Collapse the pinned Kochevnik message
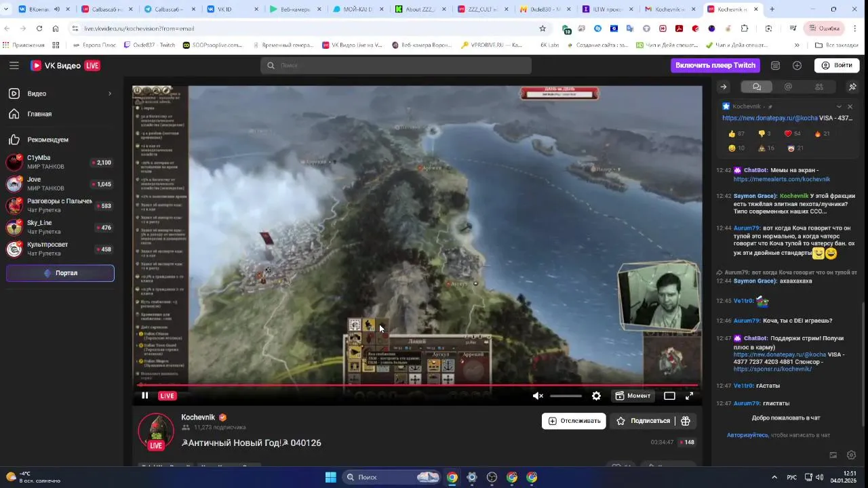 pyautogui.click(x=839, y=106)
